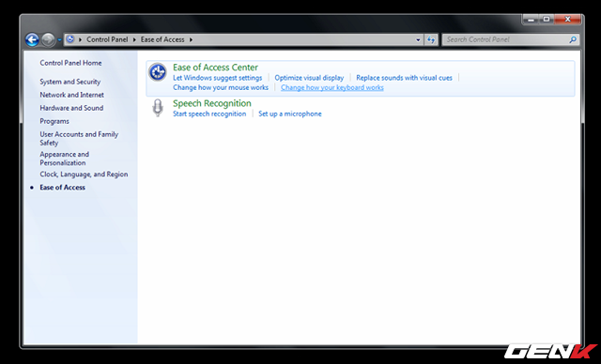Open System and Security category
The width and height of the screenshot is (601, 364).
(x=70, y=82)
